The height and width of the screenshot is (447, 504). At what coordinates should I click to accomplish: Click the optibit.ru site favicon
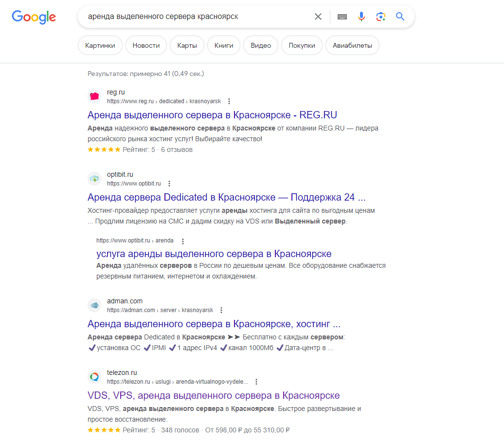[x=94, y=179]
